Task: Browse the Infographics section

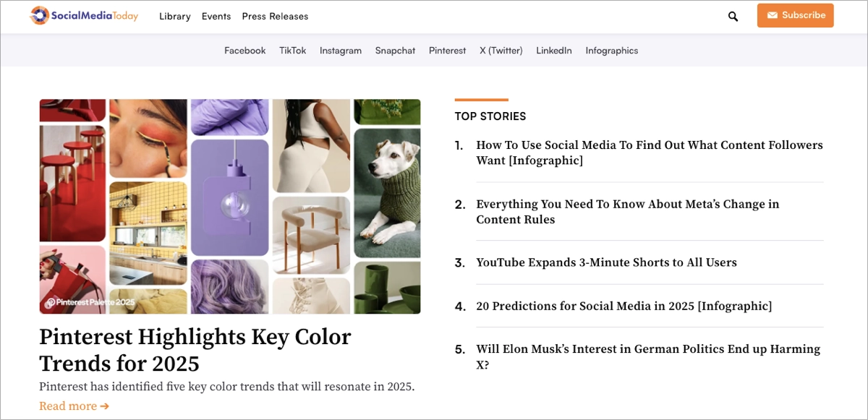Action: point(611,51)
